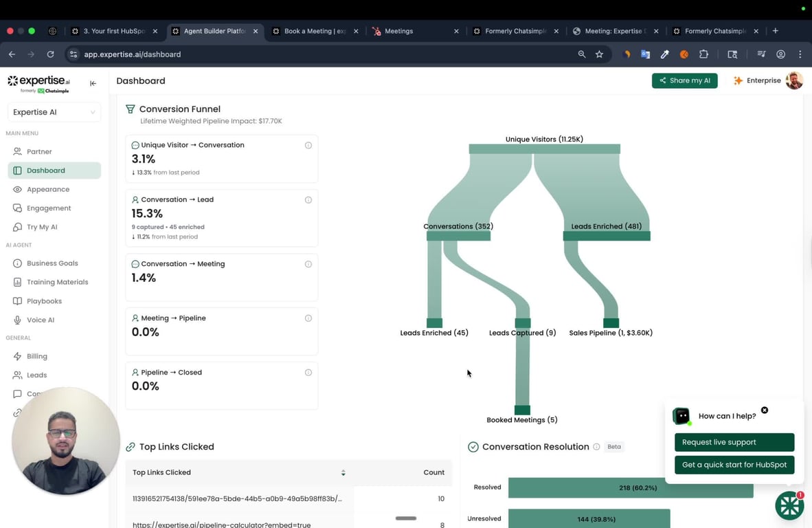Switch to the Meeting: Expertise browser tab
812x528 pixels.
616,31
